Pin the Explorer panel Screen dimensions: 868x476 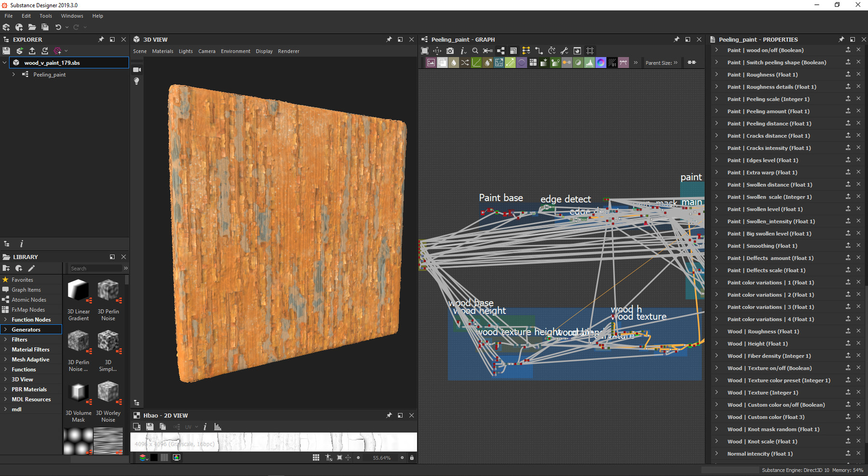(101, 40)
